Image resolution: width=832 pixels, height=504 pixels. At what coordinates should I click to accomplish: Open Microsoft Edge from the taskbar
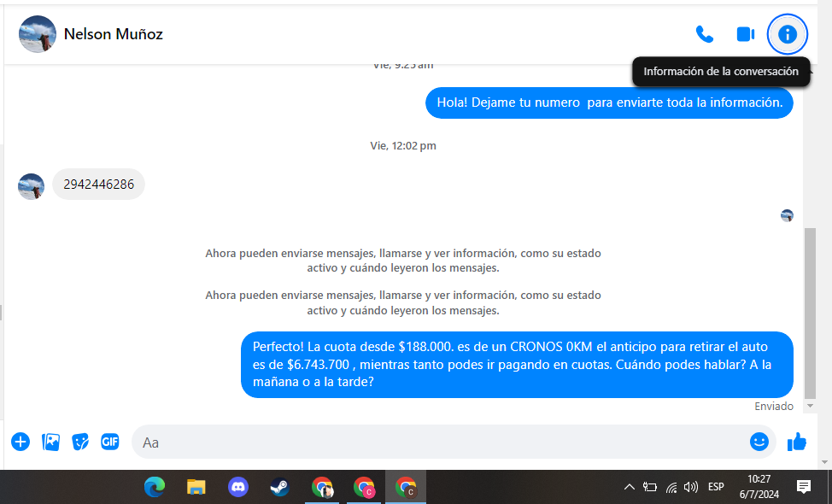(x=155, y=487)
